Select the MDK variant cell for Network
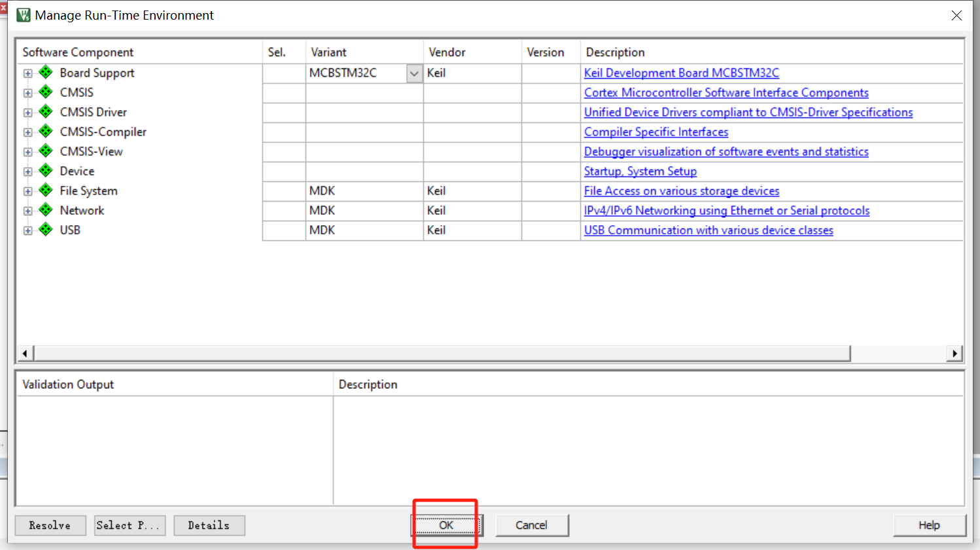 (364, 210)
